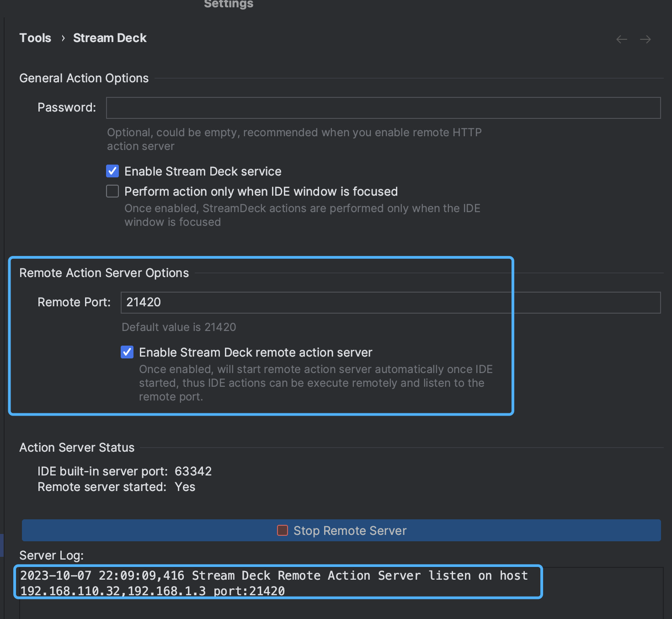Toggle Enable Stream Deck service checkbox
Viewport: 672px width, 619px height.
point(112,171)
